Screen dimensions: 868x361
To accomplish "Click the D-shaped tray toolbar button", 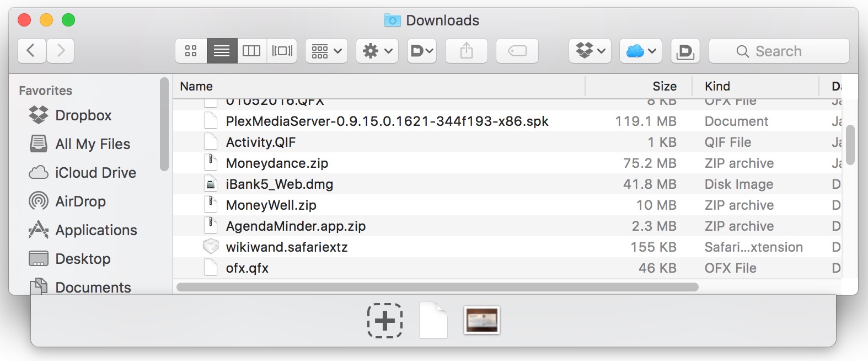I will [685, 51].
